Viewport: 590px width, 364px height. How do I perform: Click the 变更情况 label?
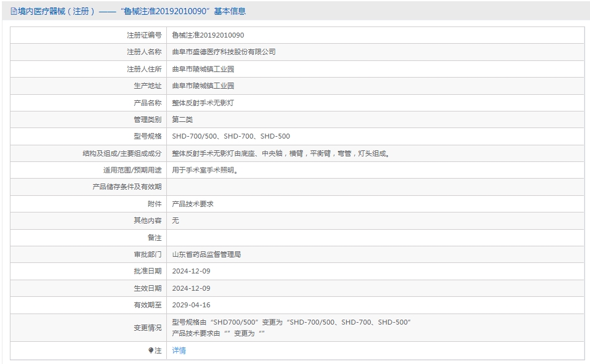click(x=148, y=328)
